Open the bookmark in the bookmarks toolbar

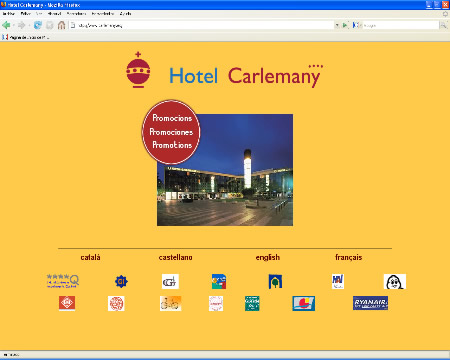(x=26, y=37)
